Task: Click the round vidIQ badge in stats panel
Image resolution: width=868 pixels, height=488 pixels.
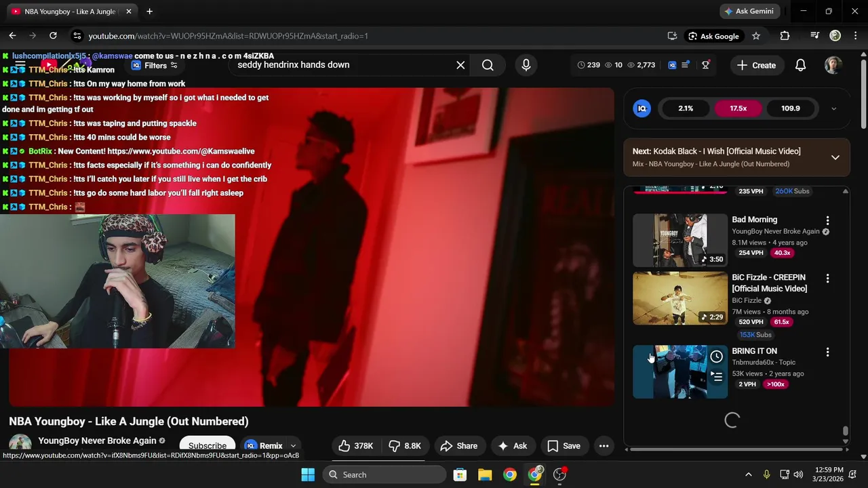Action: click(642, 108)
